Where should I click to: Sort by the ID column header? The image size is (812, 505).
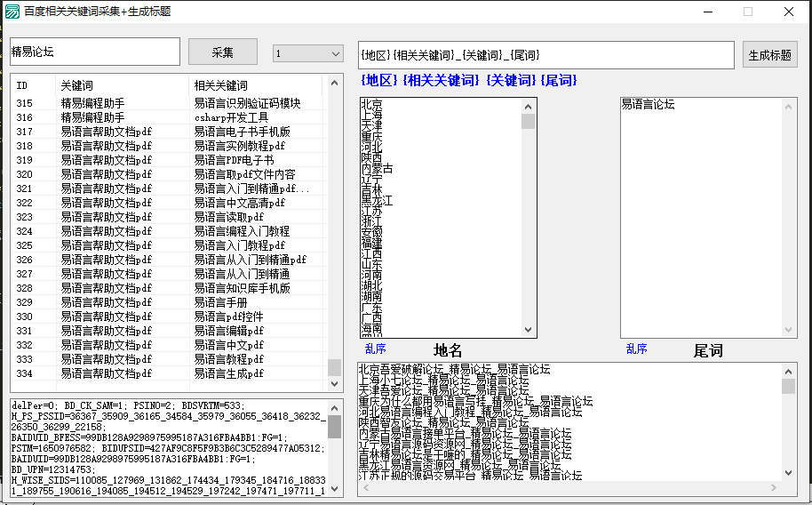tap(33, 85)
